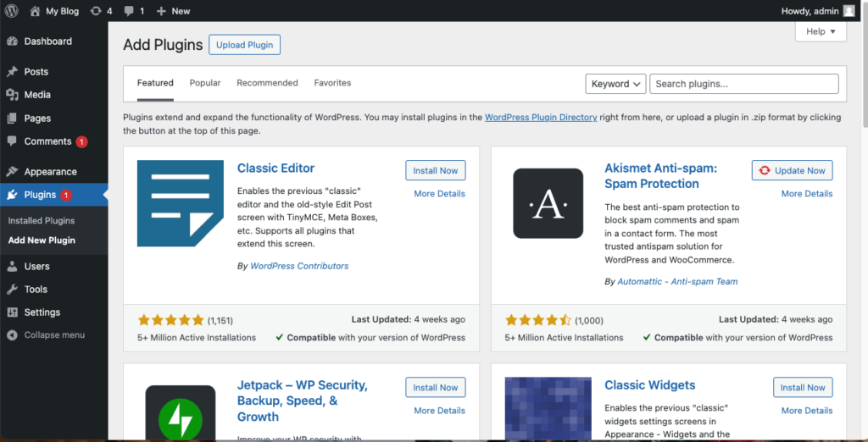This screenshot has width=868, height=442.
Task: Install the Classic Editor plugin
Action: point(436,170)
